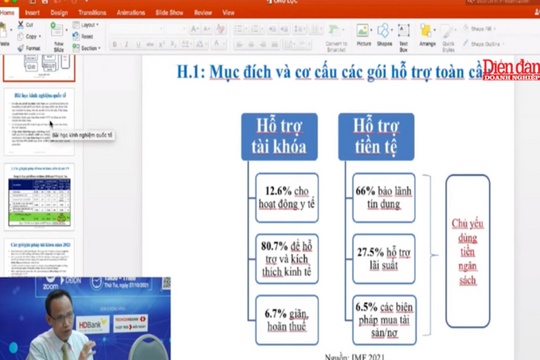Open the View tab
This screenshot has height=360, width=540.
point(228,13)
